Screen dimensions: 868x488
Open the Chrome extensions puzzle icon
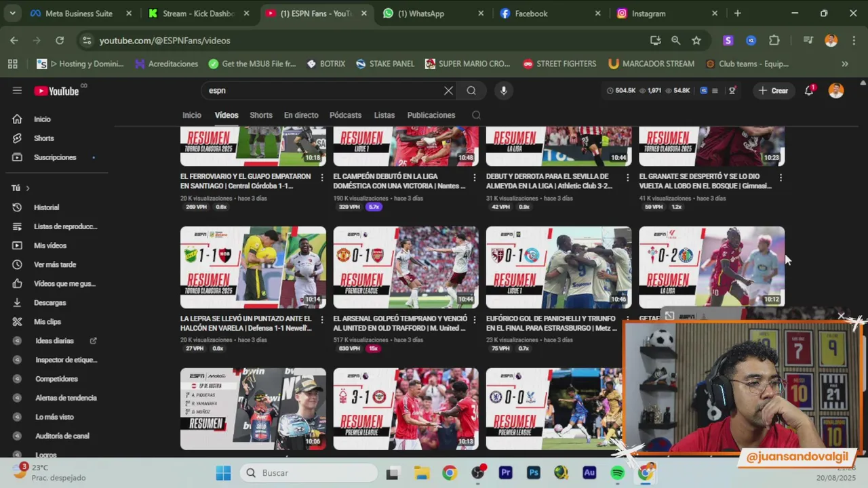click(x=774, y=41)
